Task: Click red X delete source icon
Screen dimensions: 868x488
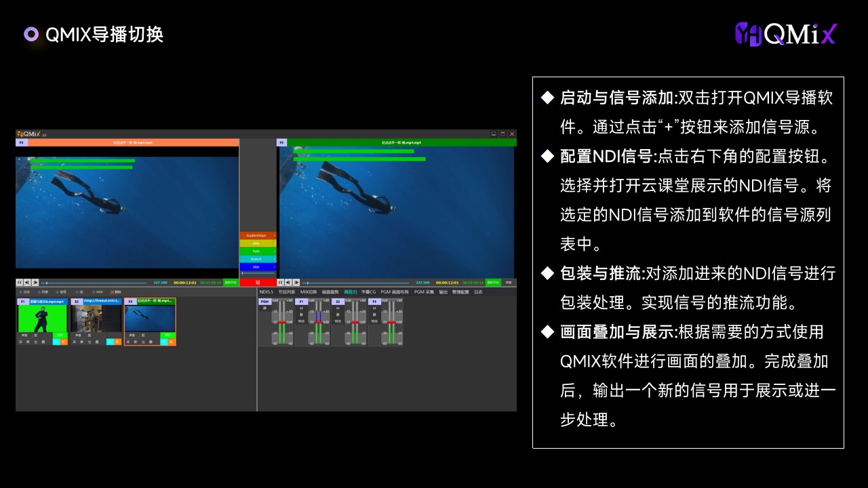Action: [112, 292]
